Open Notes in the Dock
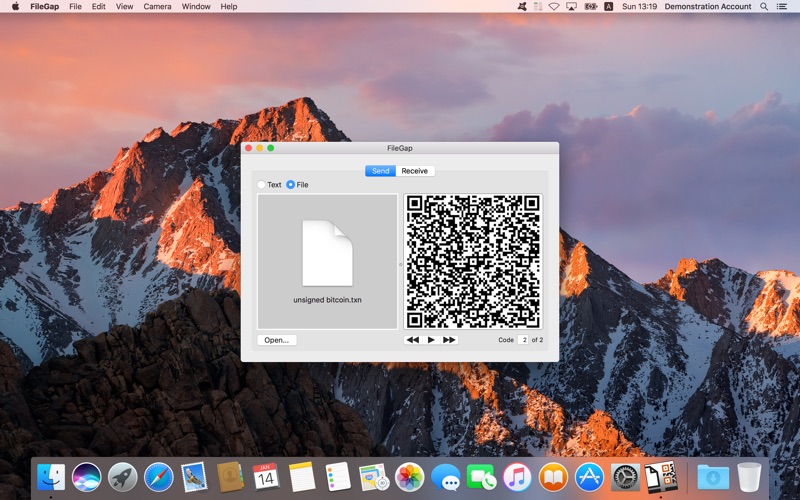The height and width of the screenshot is (500, 800). [302, 477]
